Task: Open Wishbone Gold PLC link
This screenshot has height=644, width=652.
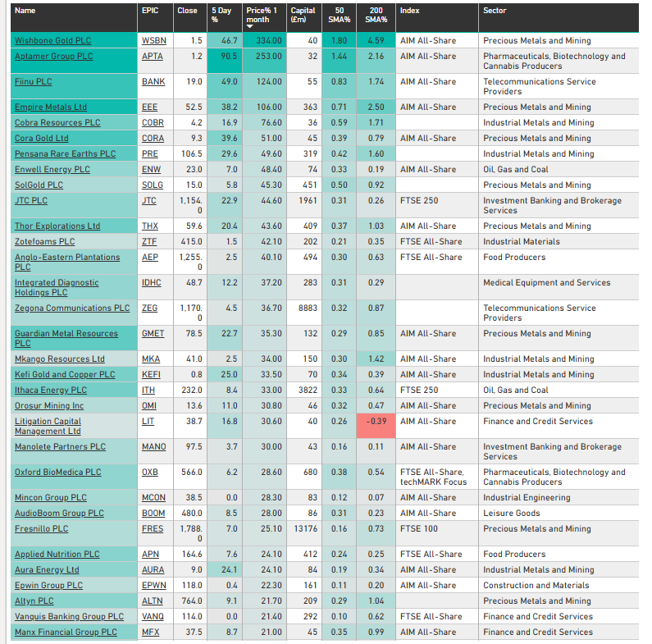Action: point(52,40)
